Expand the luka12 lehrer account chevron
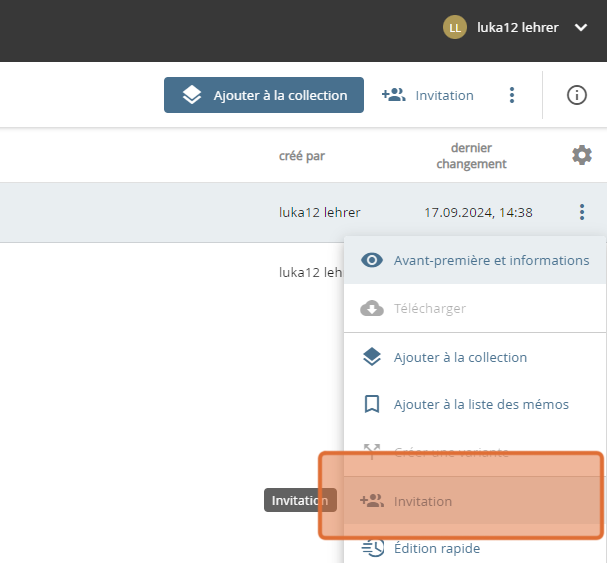The image size is (607, 563). 582,28
